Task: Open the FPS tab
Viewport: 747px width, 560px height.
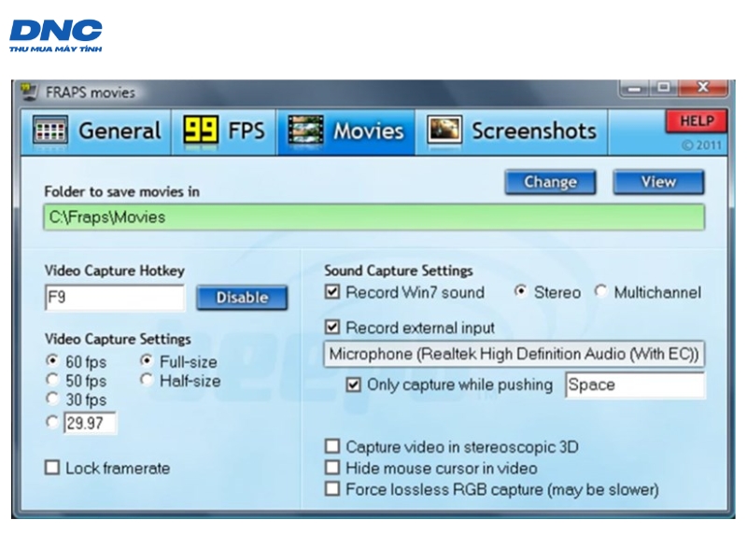Action: 224,132
